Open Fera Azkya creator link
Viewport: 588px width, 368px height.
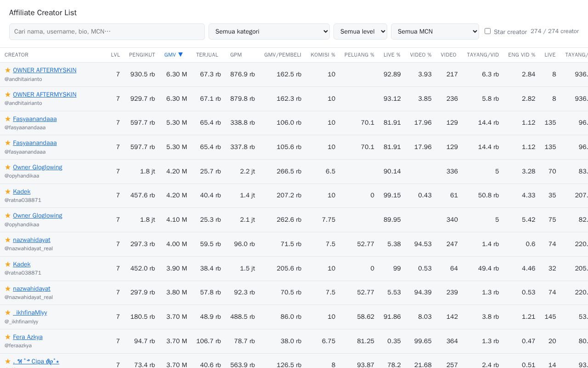(x=28, y=337)
